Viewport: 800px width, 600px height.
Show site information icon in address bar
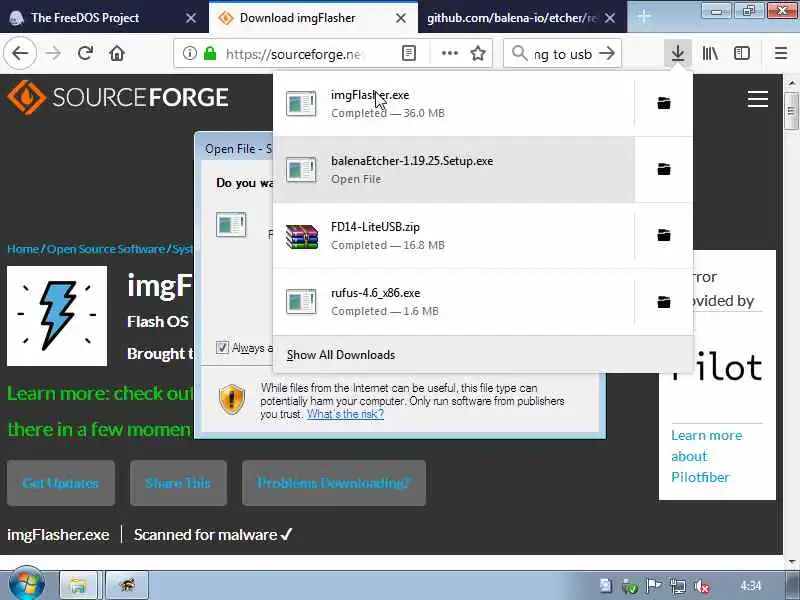pyautogui.click(x=190, y=53)
